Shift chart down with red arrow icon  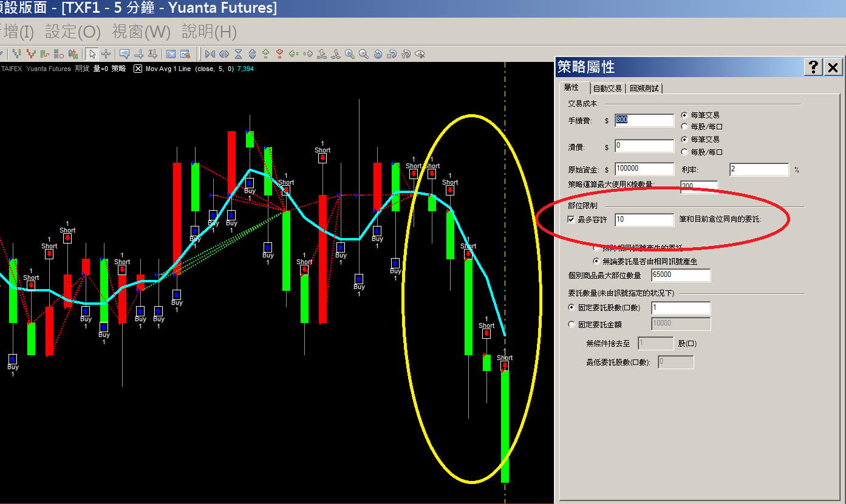[279, 53]
